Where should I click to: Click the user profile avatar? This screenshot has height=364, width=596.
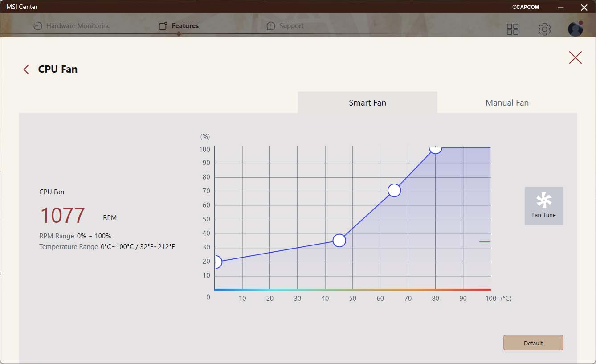click(x=576, y=29)
